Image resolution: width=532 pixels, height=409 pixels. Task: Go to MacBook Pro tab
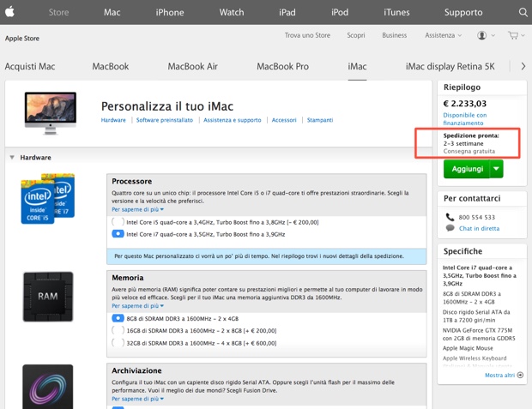(282, 67)
